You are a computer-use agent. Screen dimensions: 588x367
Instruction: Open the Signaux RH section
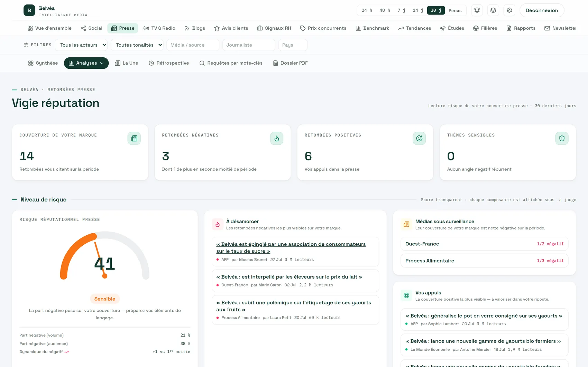[x=274, y=28]
